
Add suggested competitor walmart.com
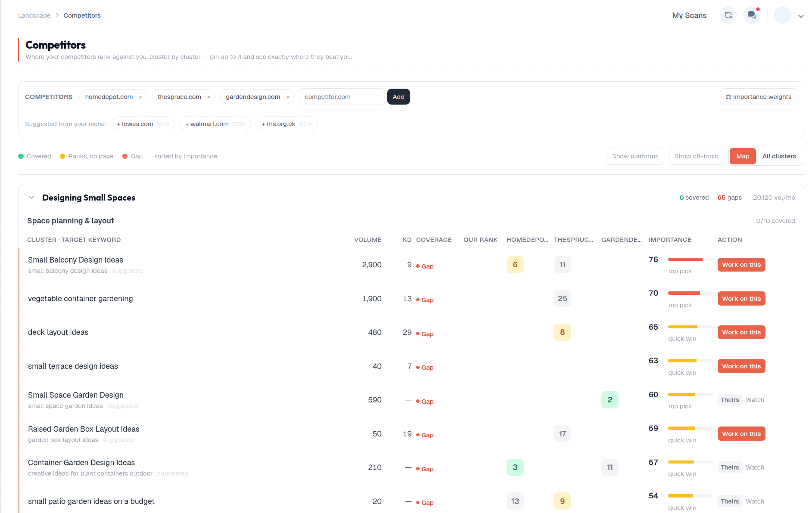pos(215,124)
